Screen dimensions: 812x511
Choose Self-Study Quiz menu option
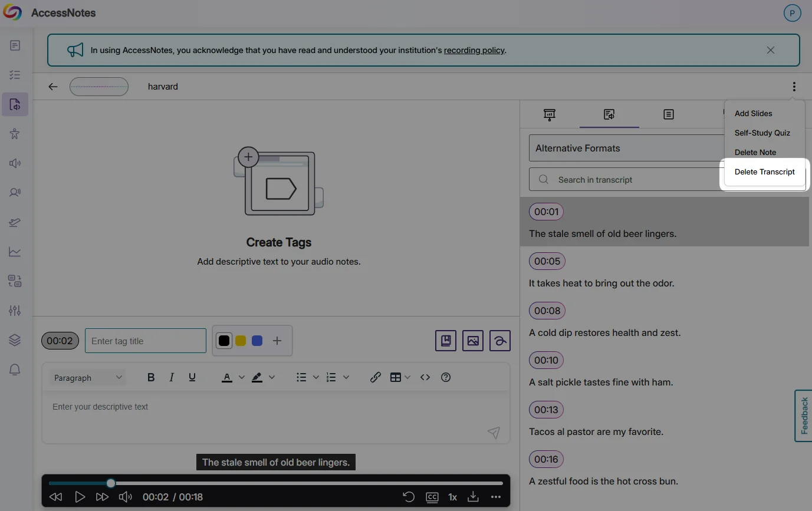click(762, 133)
